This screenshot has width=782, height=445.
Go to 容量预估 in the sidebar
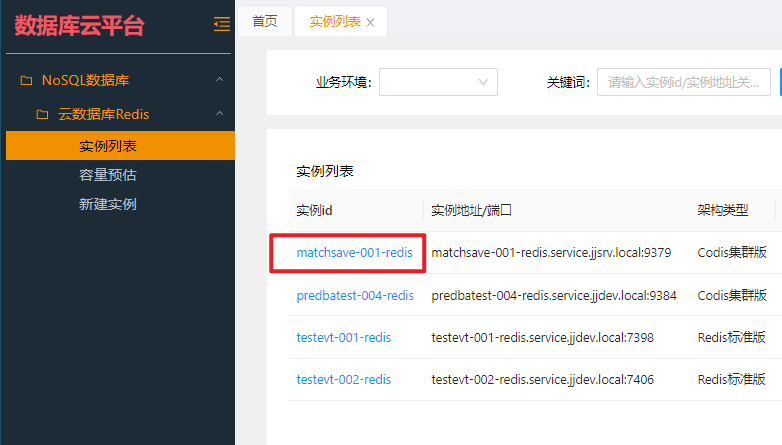click(x=108, y=175)
